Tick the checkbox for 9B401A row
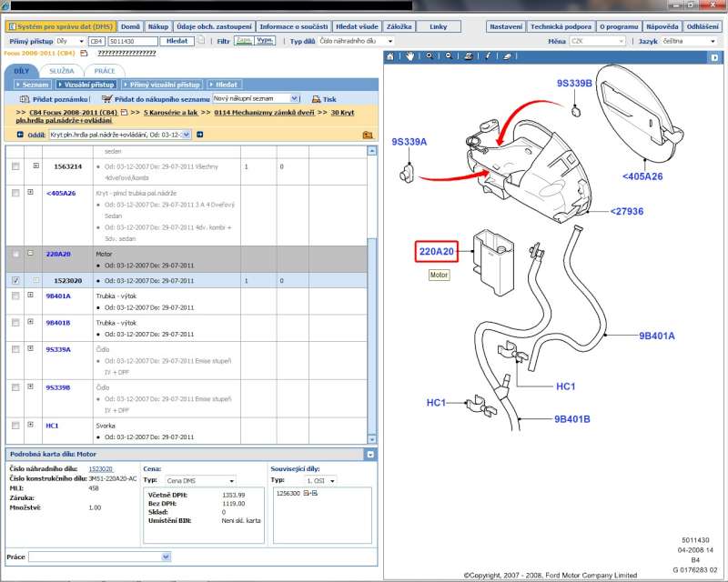The width and height of the screenshot is (728, 582). pyautogui.click(x=15, y=296)
